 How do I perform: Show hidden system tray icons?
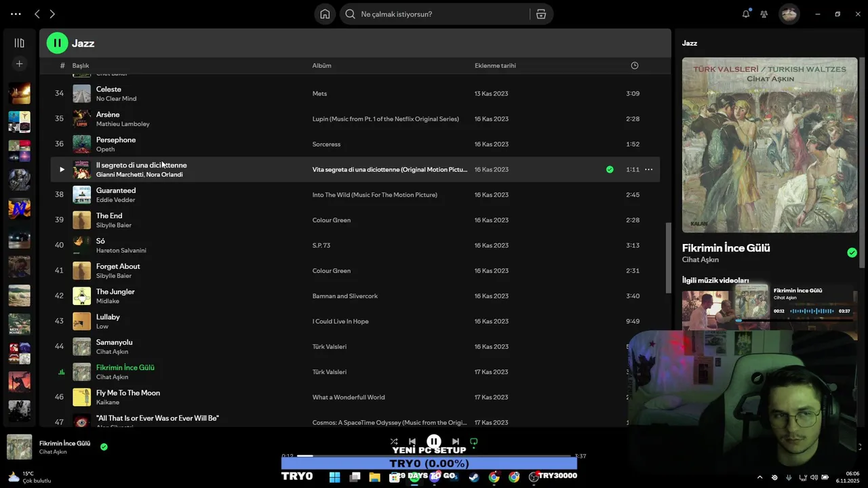(759, 478)
